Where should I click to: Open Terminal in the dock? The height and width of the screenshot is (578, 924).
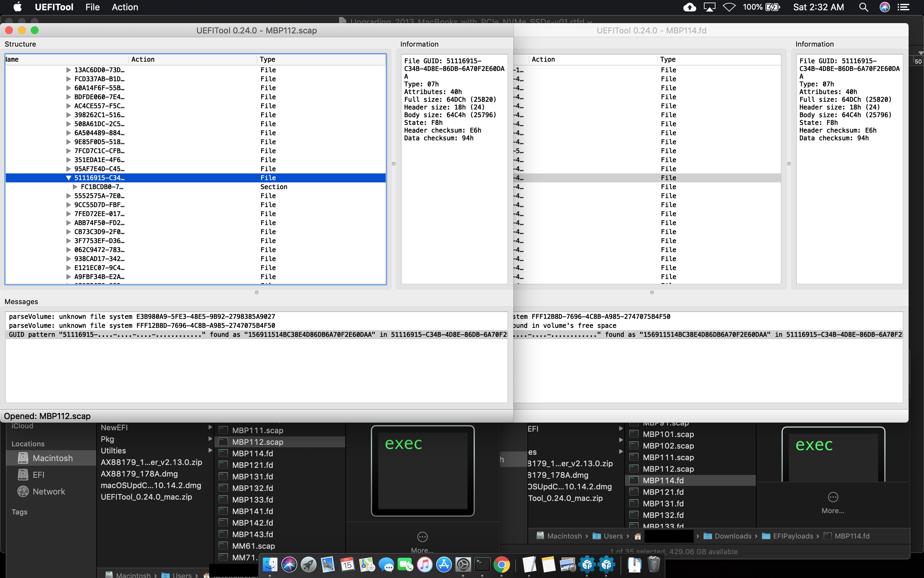click(x=482, y=564)
